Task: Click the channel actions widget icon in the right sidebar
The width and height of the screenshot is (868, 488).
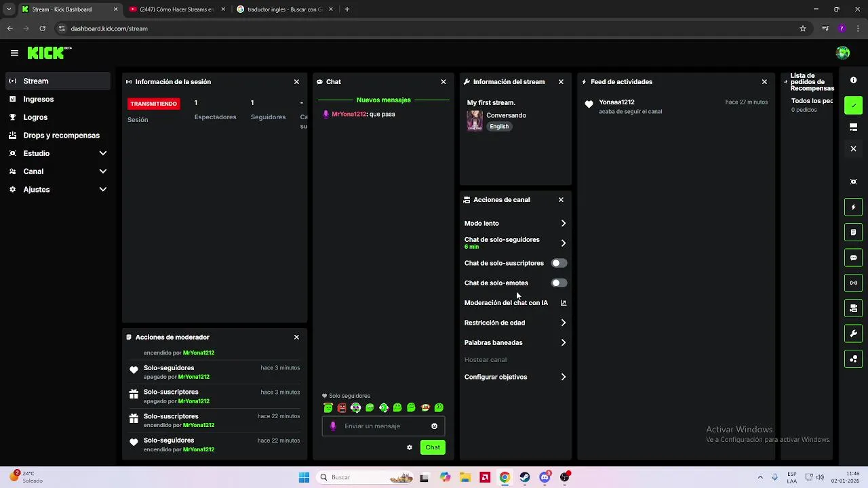Action: click(853, 308)
